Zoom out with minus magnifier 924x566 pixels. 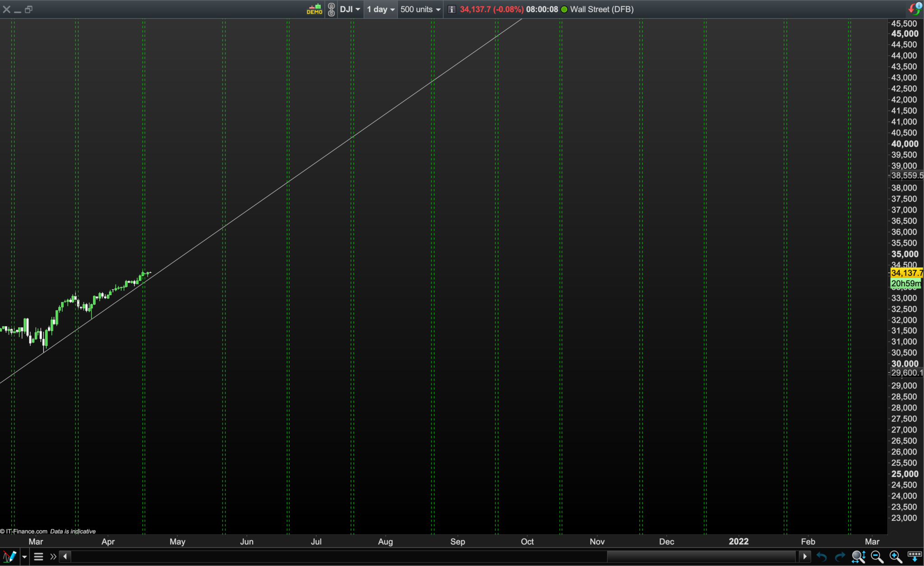pyautogui.click(x=877, y=557)
